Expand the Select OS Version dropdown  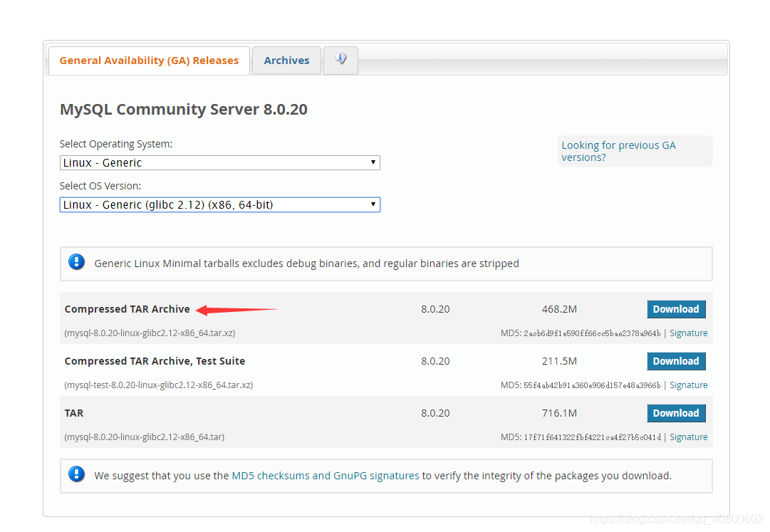(220, 204)
